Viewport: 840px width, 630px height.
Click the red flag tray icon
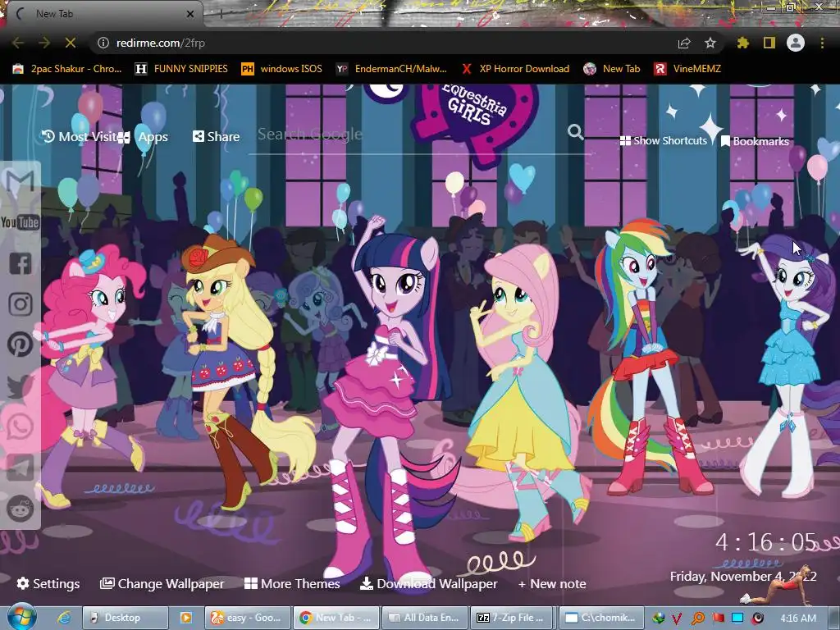pos(718,619)
